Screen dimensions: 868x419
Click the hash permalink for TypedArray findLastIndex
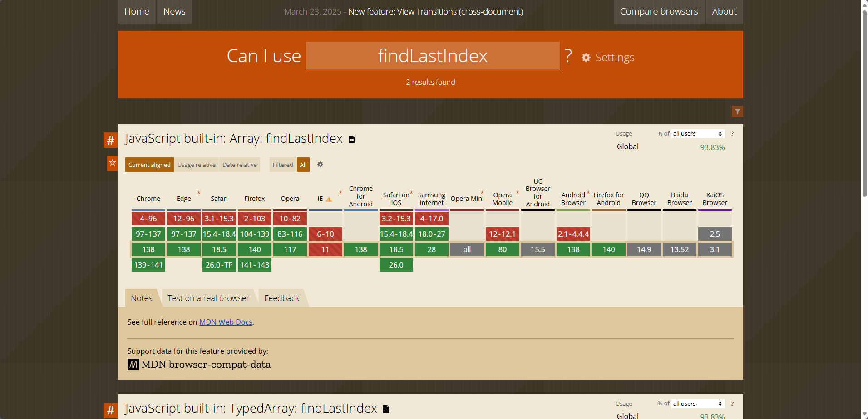pyautogui.click(x=111, y=410)
